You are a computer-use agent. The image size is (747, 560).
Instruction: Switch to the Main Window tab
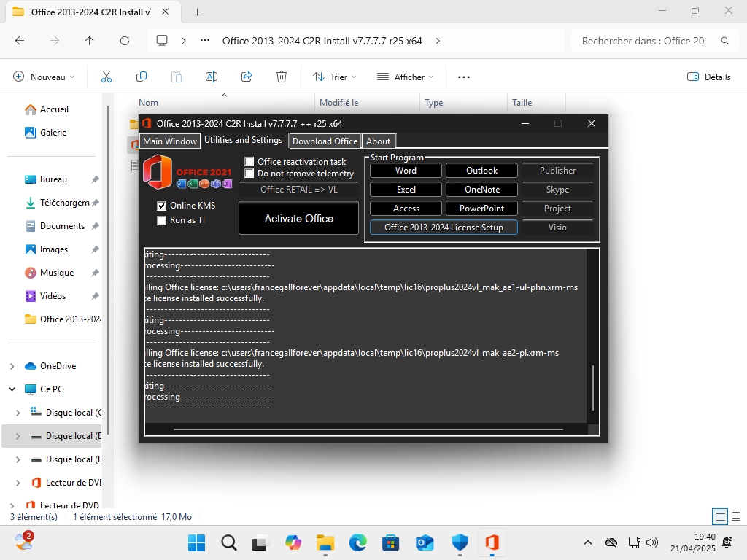(x=170, y=141)
